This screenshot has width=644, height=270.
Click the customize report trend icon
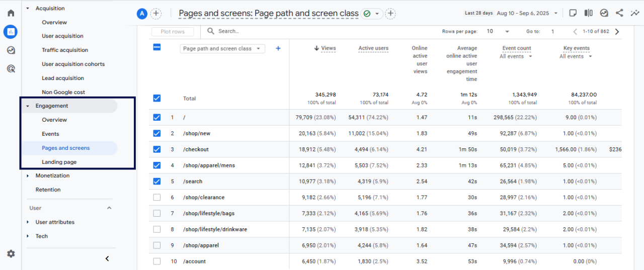click(x=635, y=13)
